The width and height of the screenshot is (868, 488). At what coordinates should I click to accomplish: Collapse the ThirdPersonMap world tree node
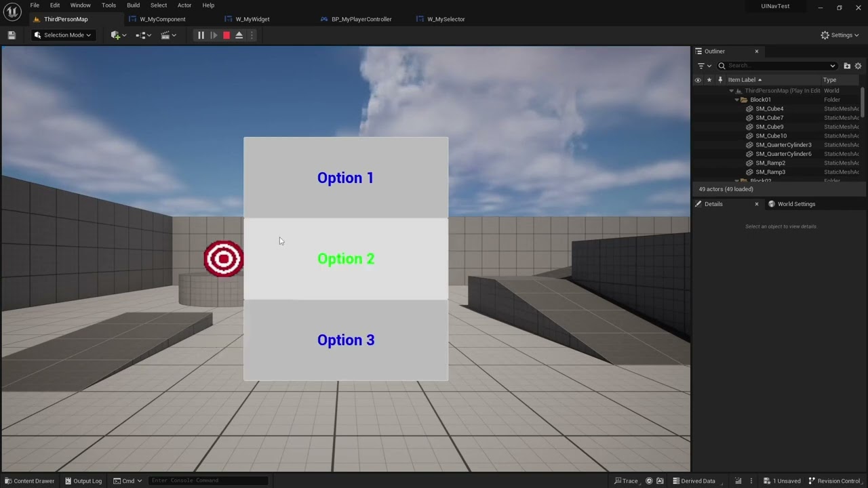pos(732,91)
